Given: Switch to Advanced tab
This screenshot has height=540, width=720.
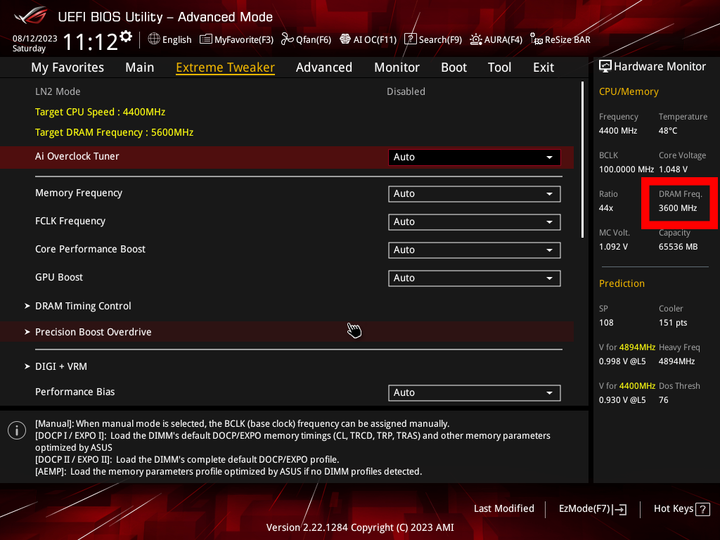Looking at the screenshot, I should (x=324, y=68).
